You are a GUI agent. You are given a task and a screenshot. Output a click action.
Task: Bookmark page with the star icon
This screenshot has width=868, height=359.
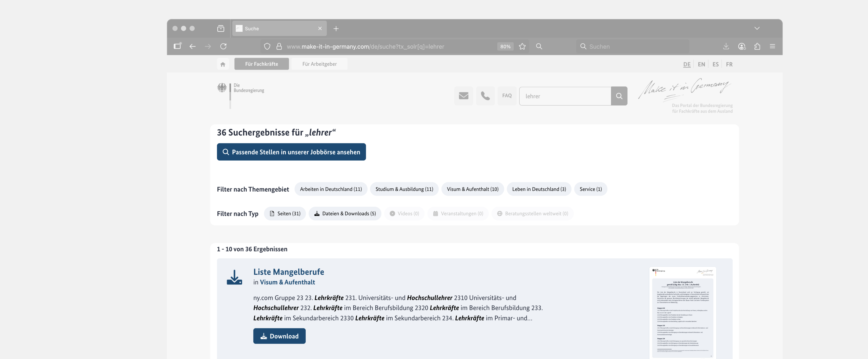[x=522, y=46]
